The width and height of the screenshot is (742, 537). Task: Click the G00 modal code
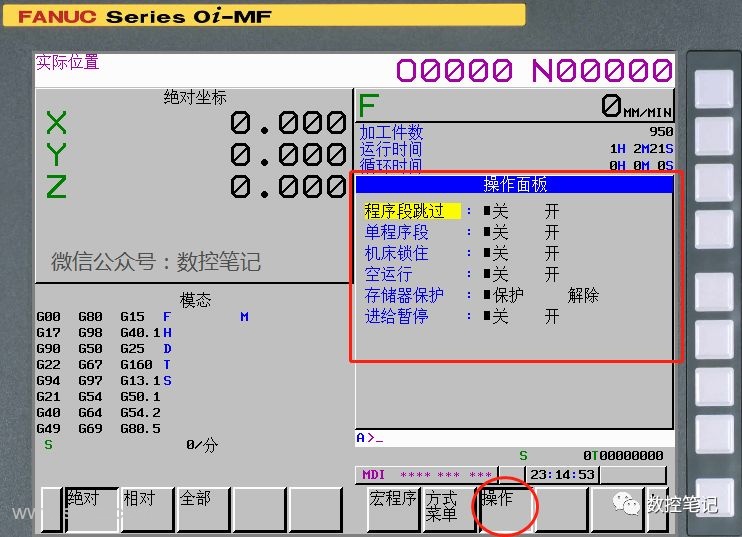pos(49,317)
